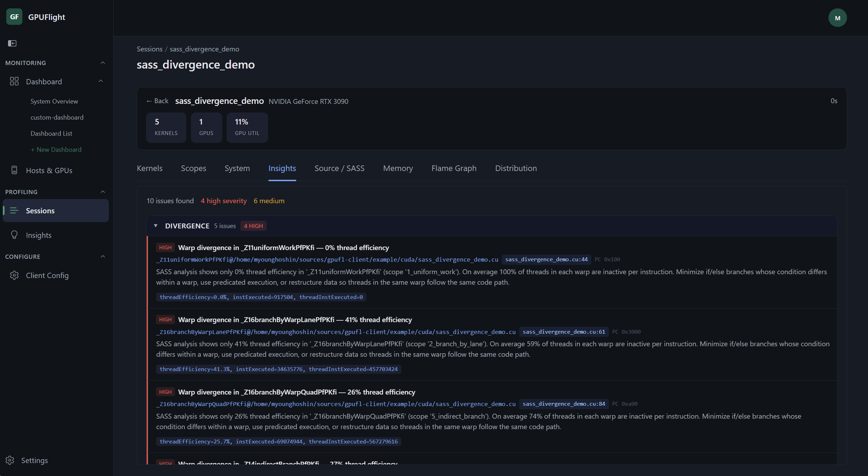Viewport: 868px width, 476px height.
Task: Click the 6 medium filter text
Action: 269,201
